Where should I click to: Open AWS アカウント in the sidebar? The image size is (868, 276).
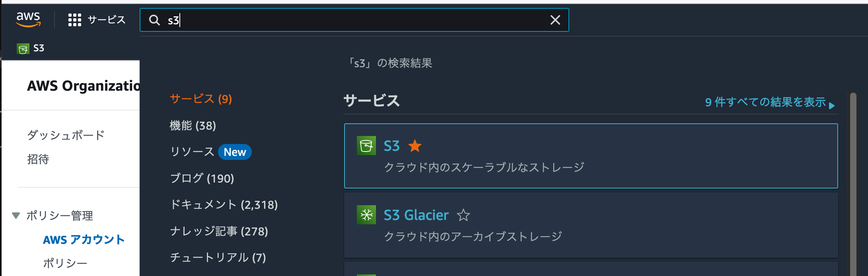coord(83,239)
